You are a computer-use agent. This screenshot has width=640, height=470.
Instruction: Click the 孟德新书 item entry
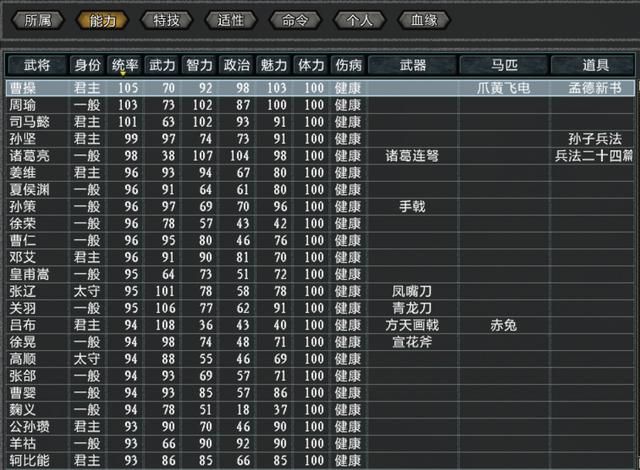(595, 88)
